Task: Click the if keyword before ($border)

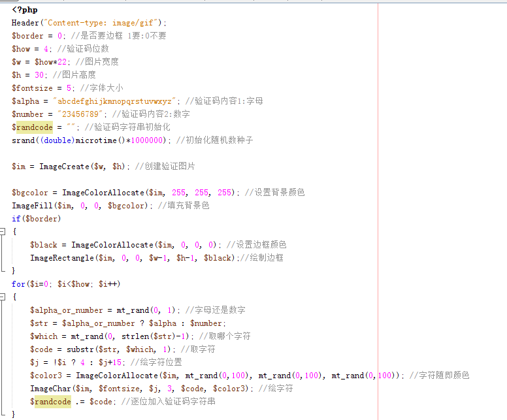Action: [16, 219]
